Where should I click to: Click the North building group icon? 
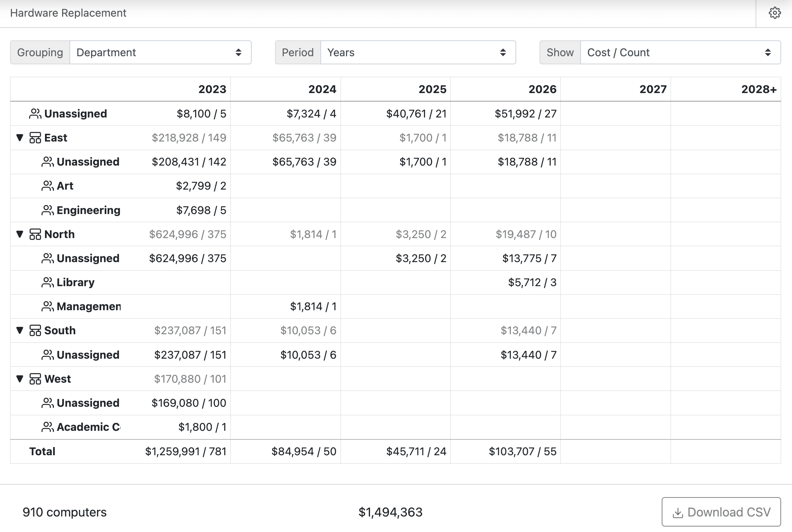(x=35, y=234)
